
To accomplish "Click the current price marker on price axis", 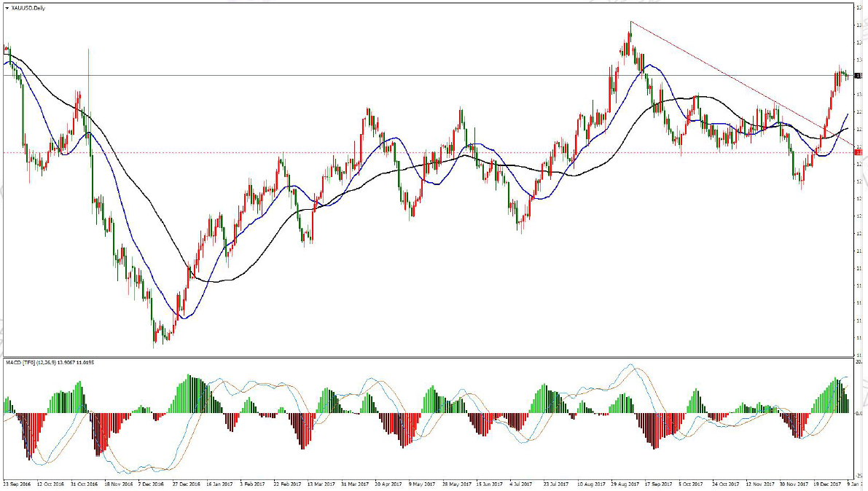I will (859, 75).
